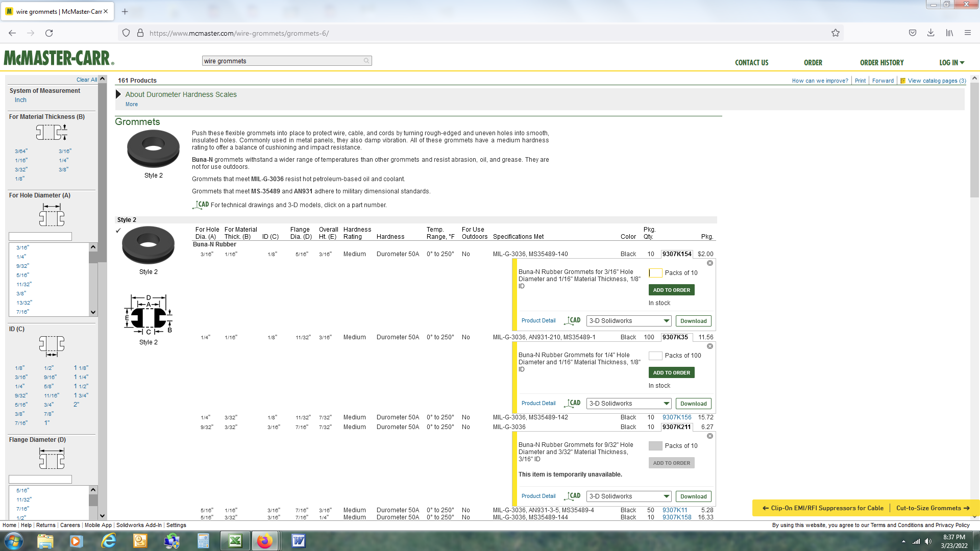
Task: Click the taskbar calculator icon
Action: coord(203,541)
